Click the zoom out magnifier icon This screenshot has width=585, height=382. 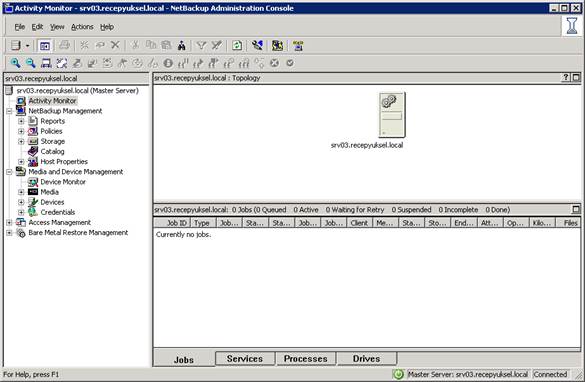31,63
